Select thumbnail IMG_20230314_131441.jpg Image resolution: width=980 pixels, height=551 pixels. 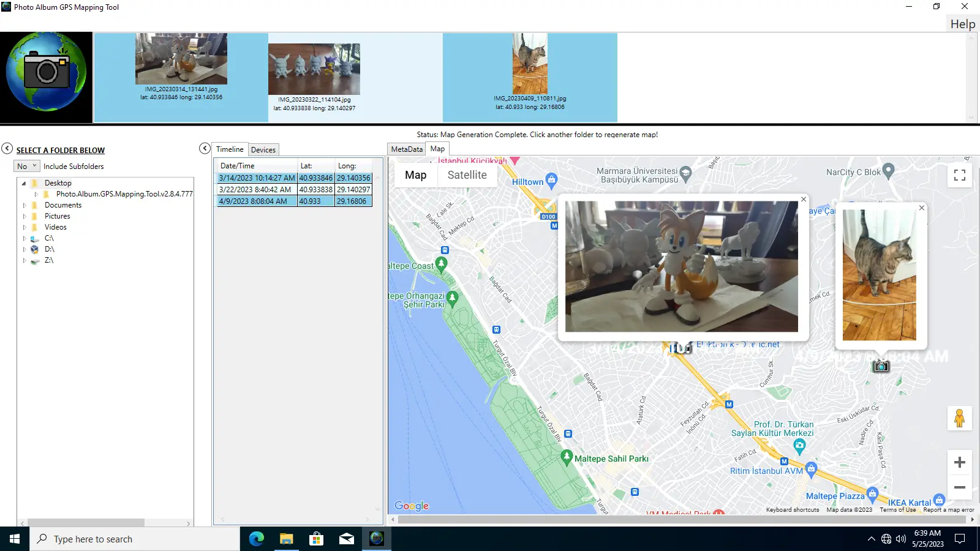(181, 77)
